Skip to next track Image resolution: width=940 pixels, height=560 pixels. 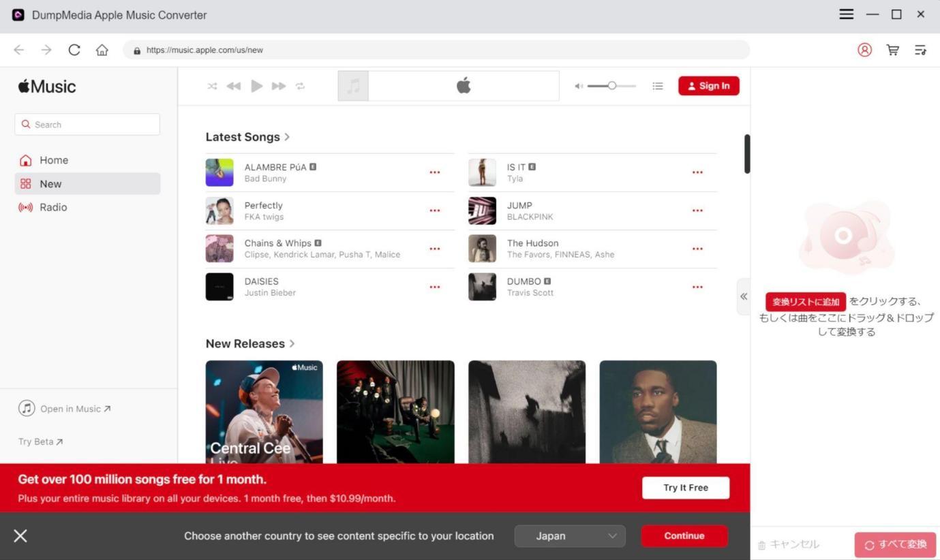pyautogui.click(x=279, y=86)
